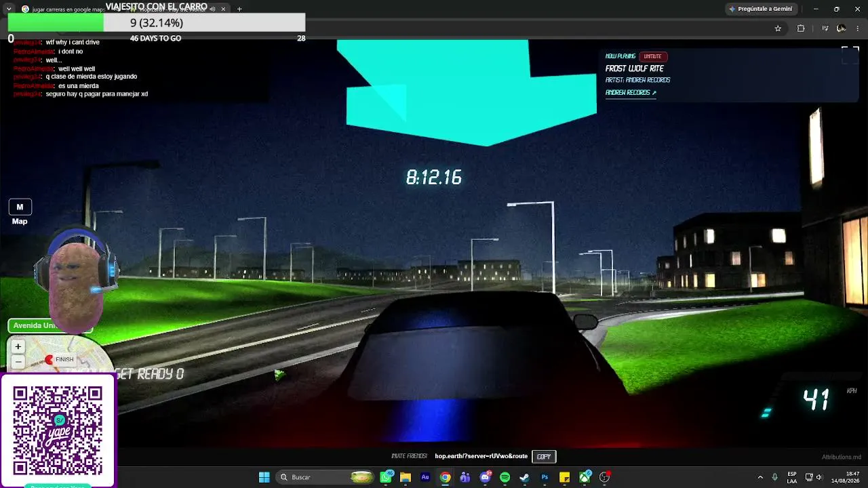The height and width of the screenshot is (488, 868).
Task: Open the Attributions.md link
Action: click(x=842, y=457)
